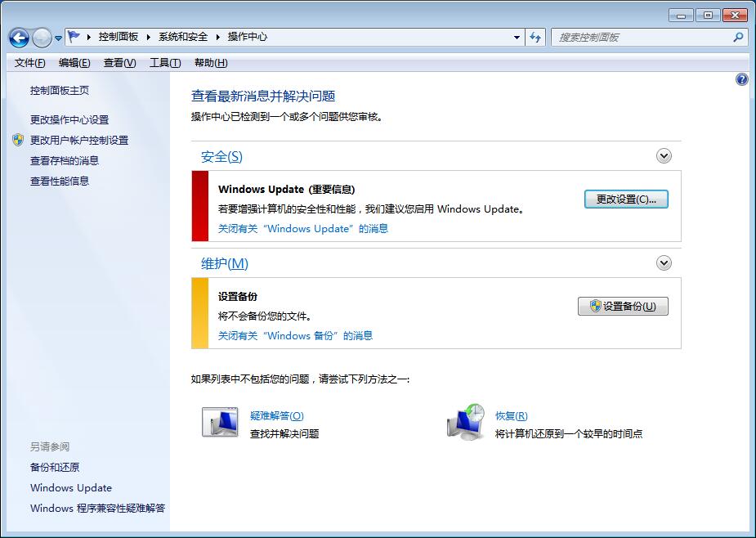Open the 帮助(H) menu
The width and height of the screenshot is (756, 538).
pyautogui.click(x=211, y=63)
